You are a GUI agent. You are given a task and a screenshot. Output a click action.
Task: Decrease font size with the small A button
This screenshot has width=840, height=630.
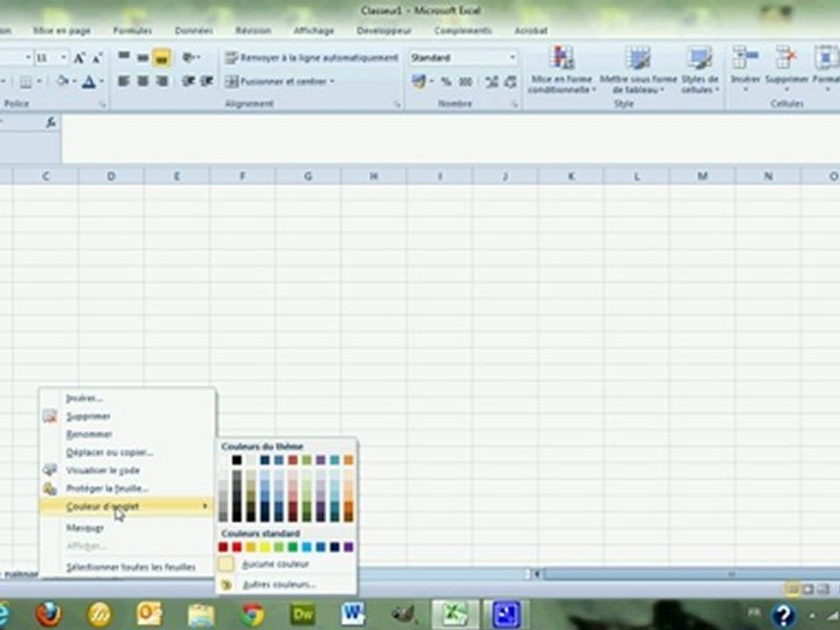click(97, 58)
